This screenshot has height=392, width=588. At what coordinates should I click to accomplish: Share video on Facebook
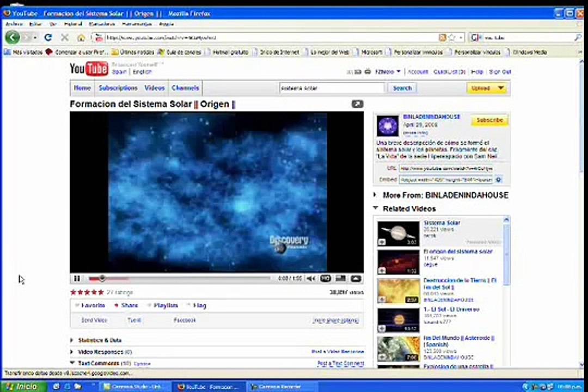click(x=184, y=320)
